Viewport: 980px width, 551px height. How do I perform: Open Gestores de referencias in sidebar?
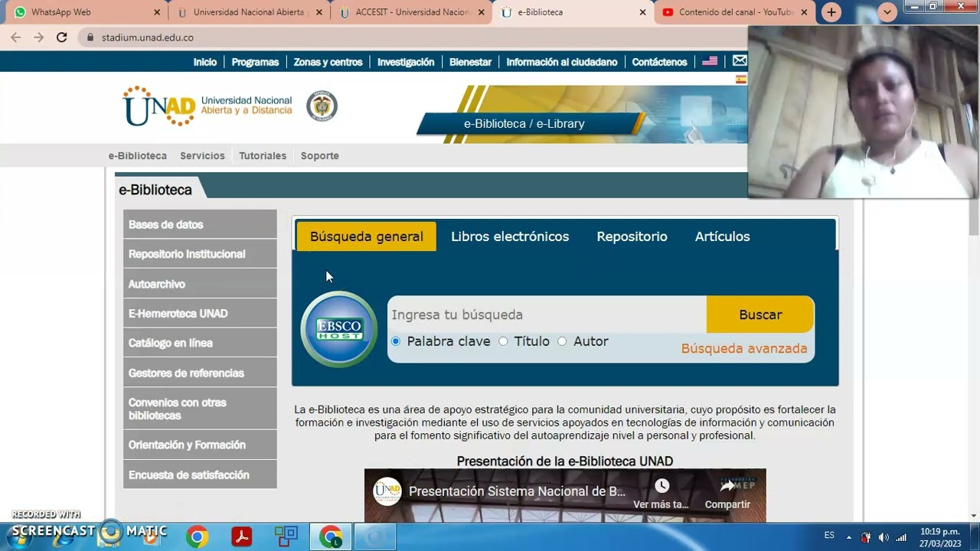pos(200,373)
